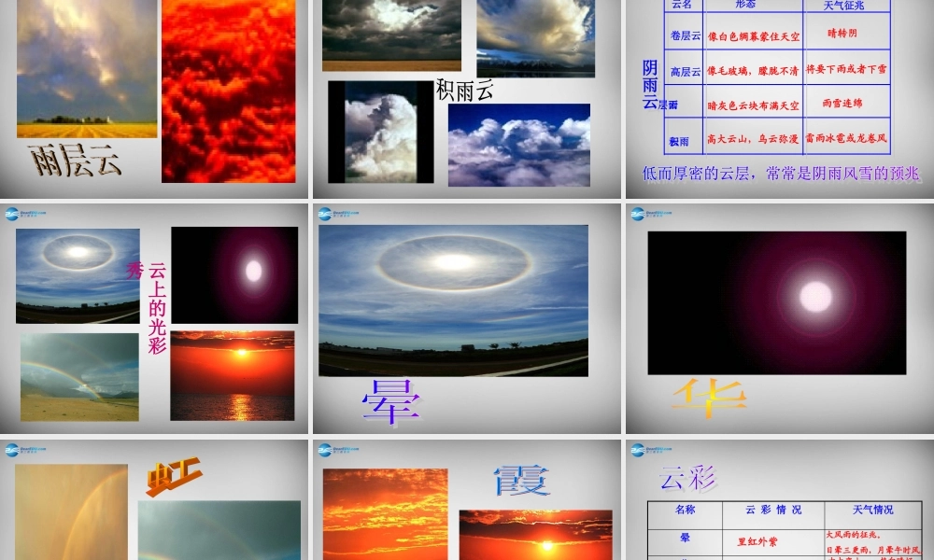The image size is (934, 560).
Task: Select the small corona image on the 云上的光彩 slide
Action: pyautogui.click(x=234, y=275)
